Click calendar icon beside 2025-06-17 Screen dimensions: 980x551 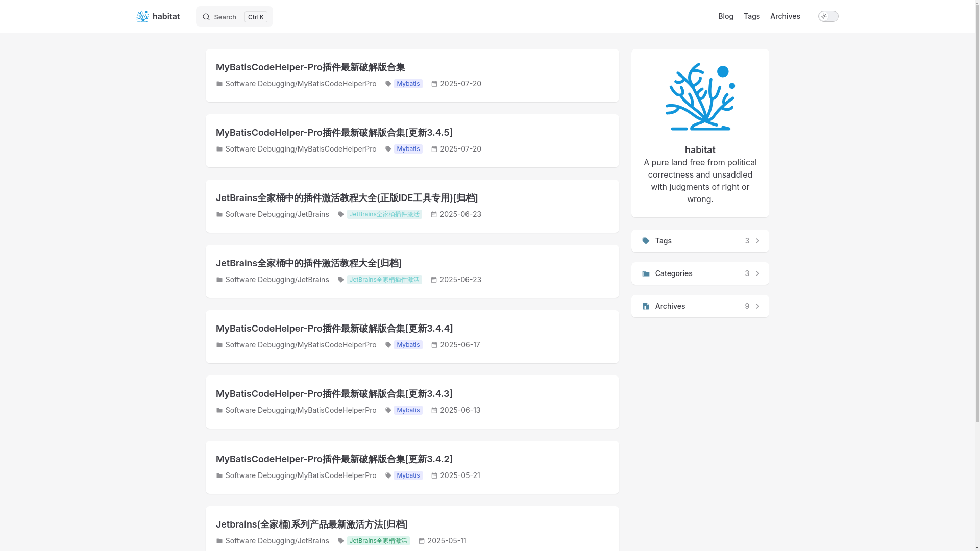pos(434,345)
